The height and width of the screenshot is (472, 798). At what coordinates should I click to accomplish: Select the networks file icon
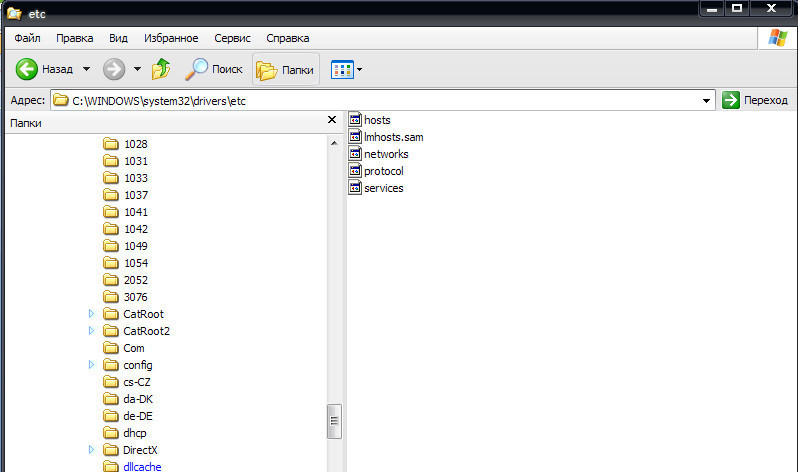(x=355, y=154)
